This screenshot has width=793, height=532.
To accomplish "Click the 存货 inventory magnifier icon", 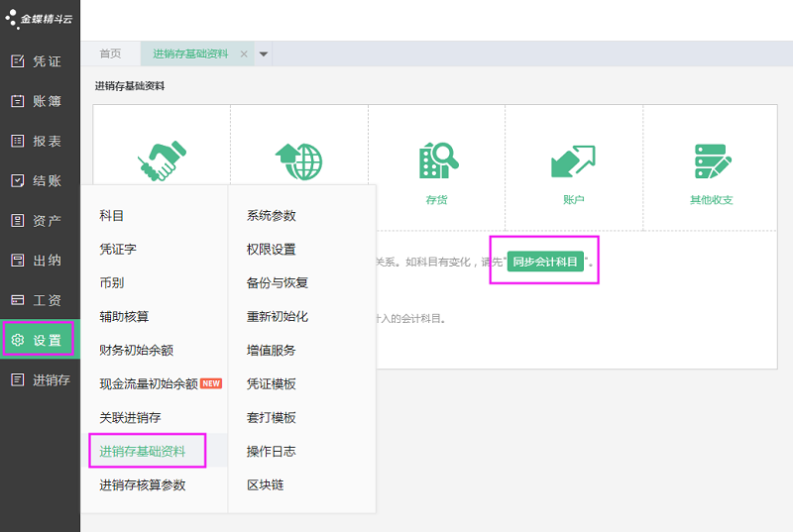I will tap(437, 161).
